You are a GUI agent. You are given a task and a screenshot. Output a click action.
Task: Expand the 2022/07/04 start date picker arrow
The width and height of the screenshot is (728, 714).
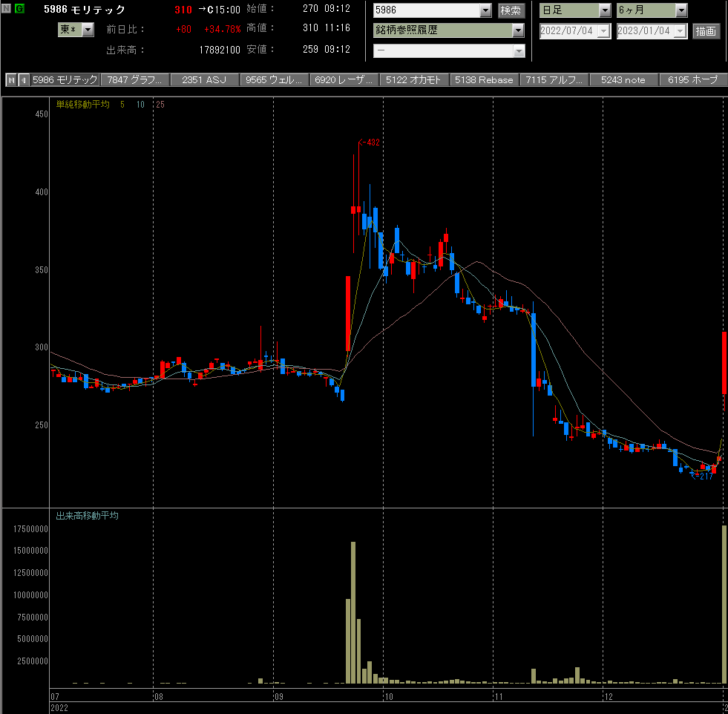(603, 31)
